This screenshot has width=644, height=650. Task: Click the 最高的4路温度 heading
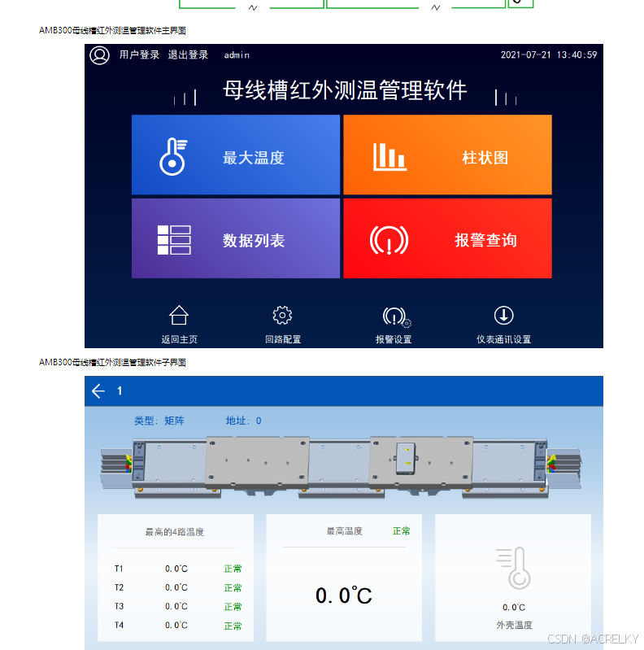click(x=175, y=532)
